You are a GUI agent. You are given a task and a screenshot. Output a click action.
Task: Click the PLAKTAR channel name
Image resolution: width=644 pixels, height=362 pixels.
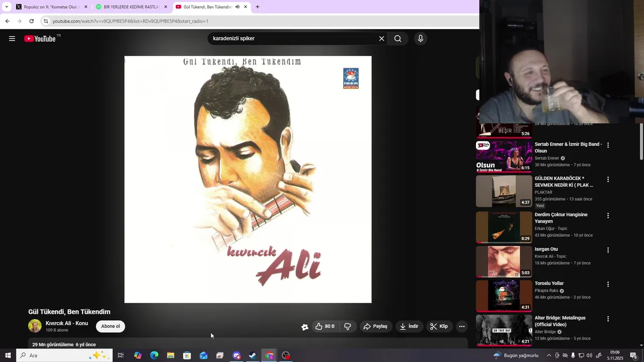[543, 192]
